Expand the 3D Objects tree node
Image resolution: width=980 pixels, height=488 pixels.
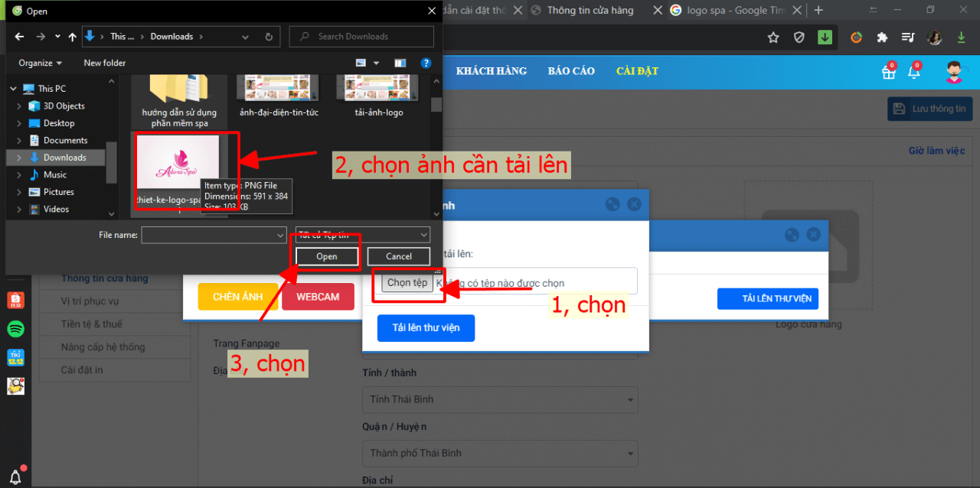19,106
